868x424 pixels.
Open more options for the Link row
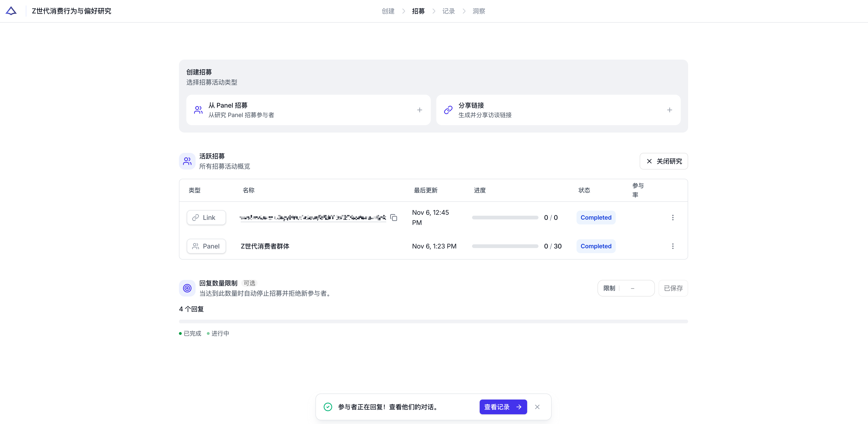(673, 218)
